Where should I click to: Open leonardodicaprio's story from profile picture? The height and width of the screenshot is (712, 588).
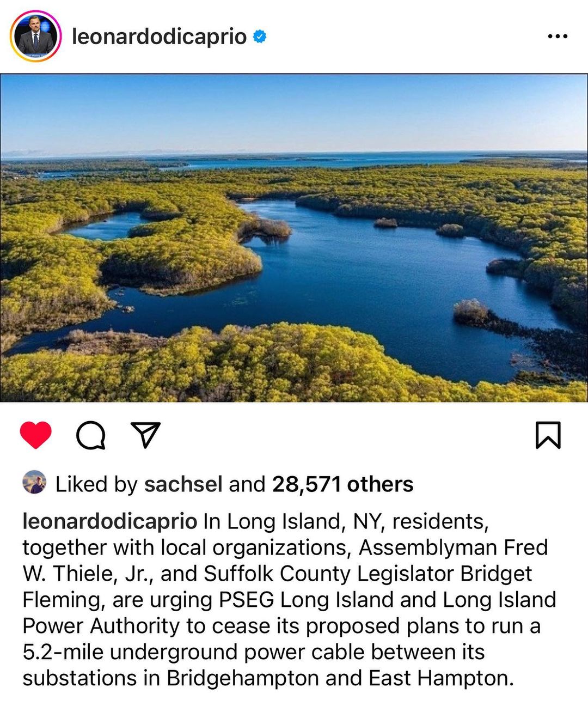[x=36, y=37]
